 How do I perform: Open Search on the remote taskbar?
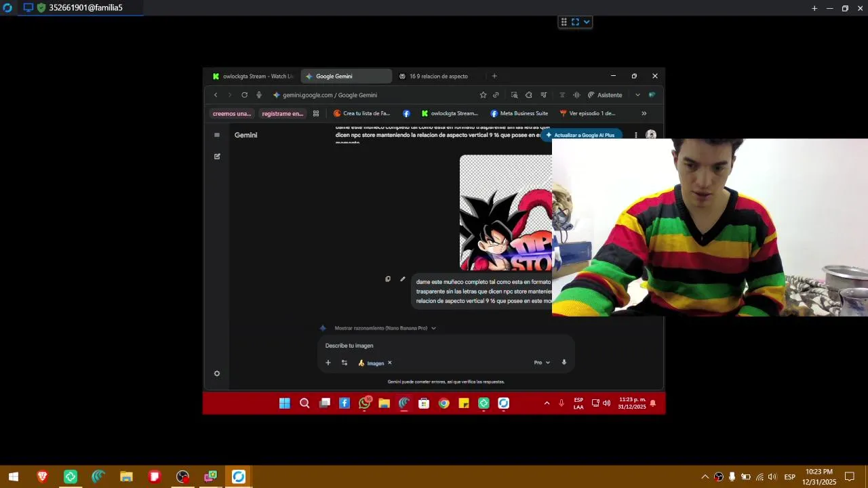click(304, 403)
